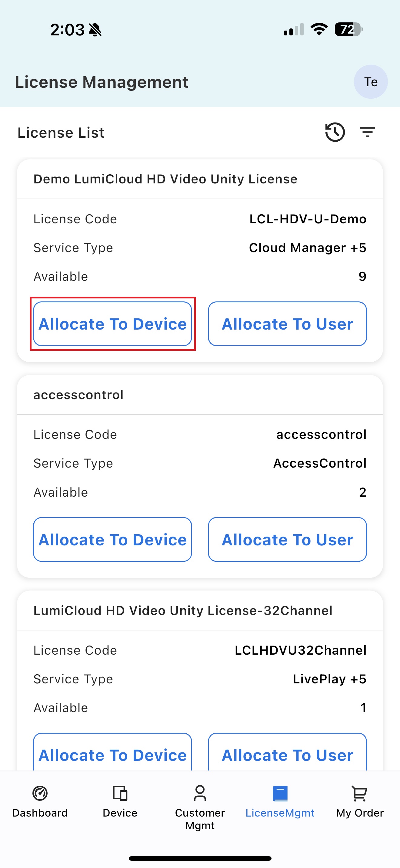Open Customer Mgmt person icon
The height and width of the screenshot is (868, 400).
[x=200, y=793]
